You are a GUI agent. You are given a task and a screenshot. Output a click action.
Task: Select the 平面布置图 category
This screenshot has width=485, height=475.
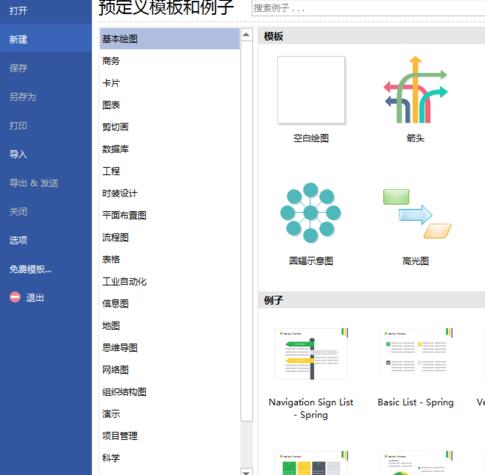coord(170,215)
